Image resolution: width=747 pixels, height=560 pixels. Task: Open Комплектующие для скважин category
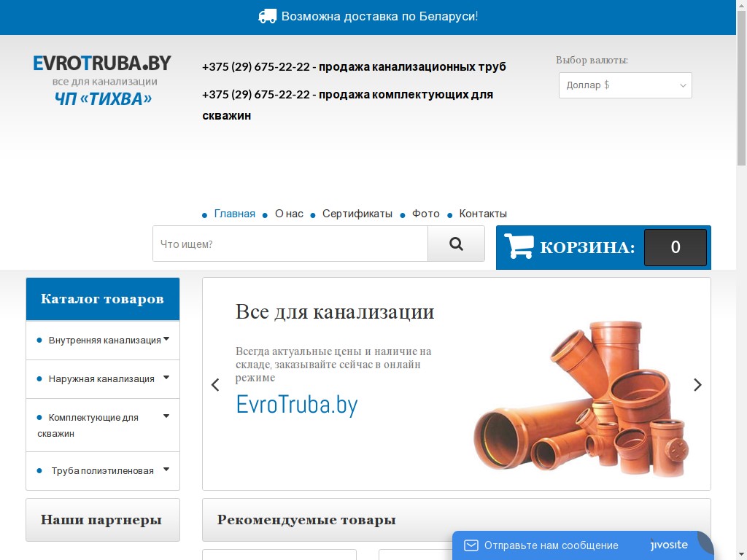(88, 425)
